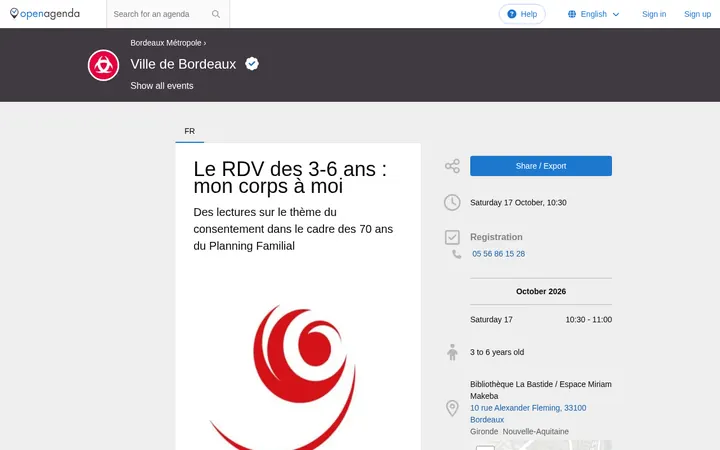
Task: Open the OpenAgenda home logo
Action: (45, 14)
